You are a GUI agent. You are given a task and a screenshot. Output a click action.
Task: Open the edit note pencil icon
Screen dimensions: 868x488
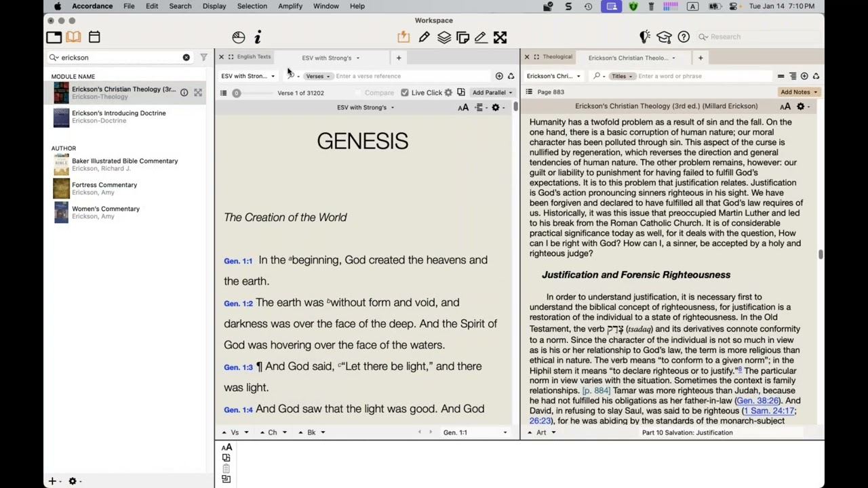[x=481, y=37]
